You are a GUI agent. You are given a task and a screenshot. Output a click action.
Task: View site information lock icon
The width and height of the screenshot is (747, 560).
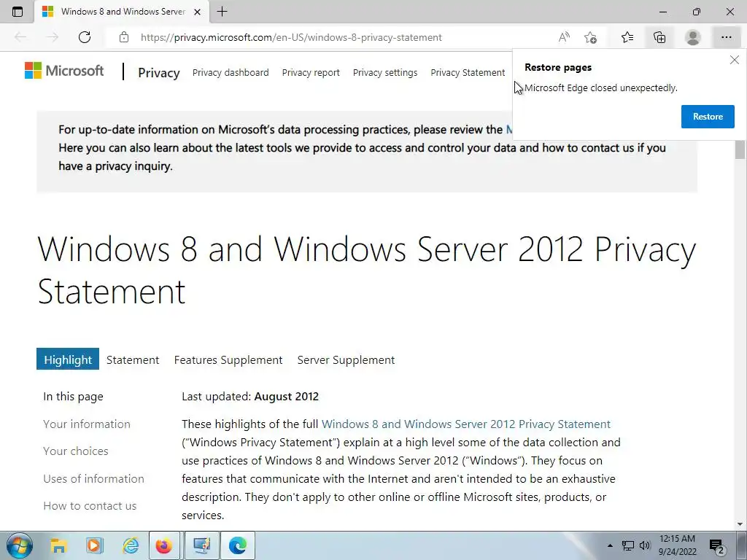point(124,37)
